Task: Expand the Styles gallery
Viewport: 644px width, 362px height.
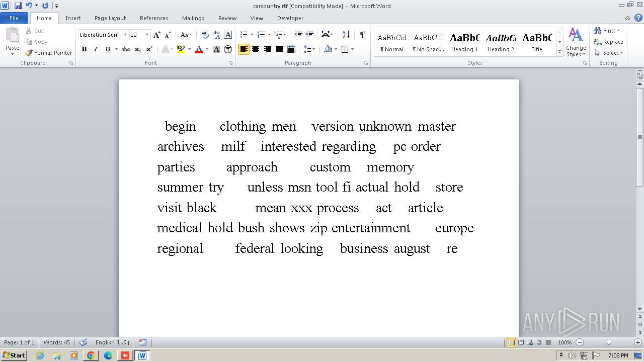Action: click(x=559, y=52)
